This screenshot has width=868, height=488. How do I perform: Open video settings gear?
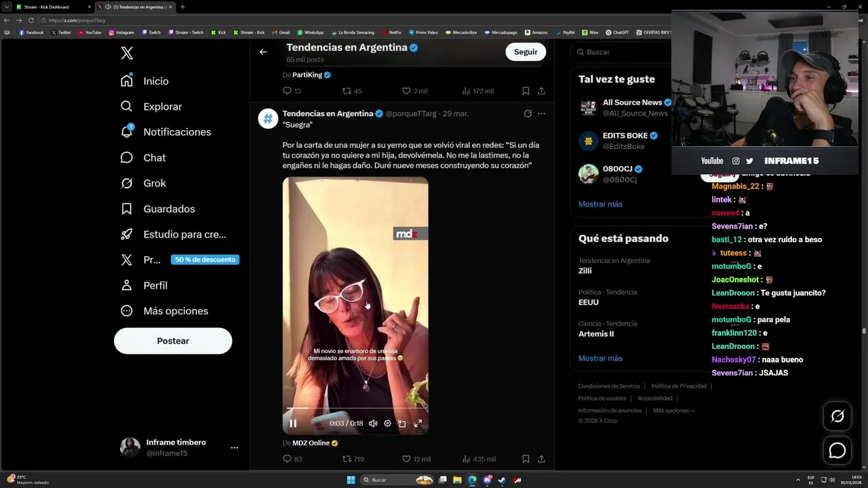[387, 424]
